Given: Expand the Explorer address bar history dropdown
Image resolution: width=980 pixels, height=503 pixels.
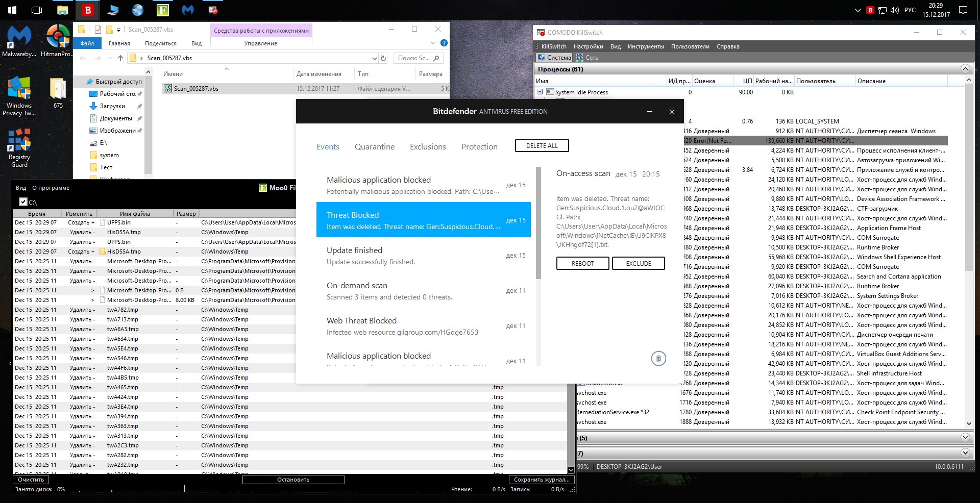Looking at the screenshot, I should tap(375, 58).
